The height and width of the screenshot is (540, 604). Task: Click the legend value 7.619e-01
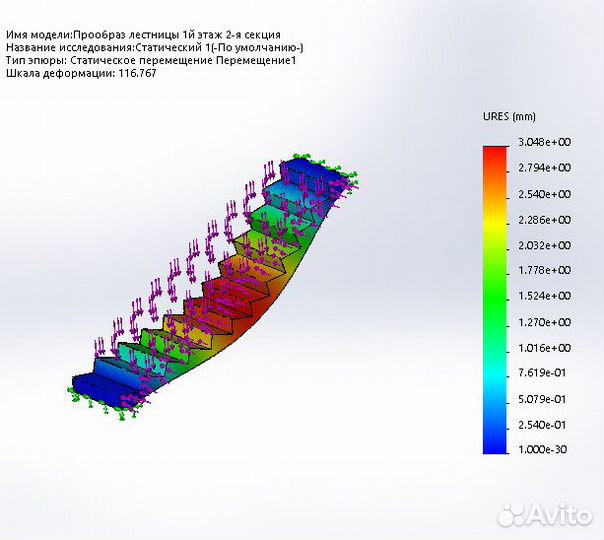point(543,373)
